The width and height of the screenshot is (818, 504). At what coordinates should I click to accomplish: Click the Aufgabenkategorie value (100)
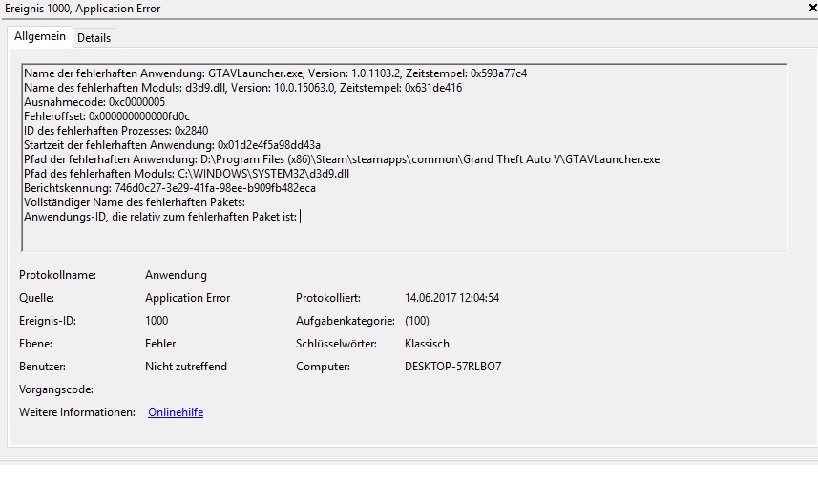417,321
